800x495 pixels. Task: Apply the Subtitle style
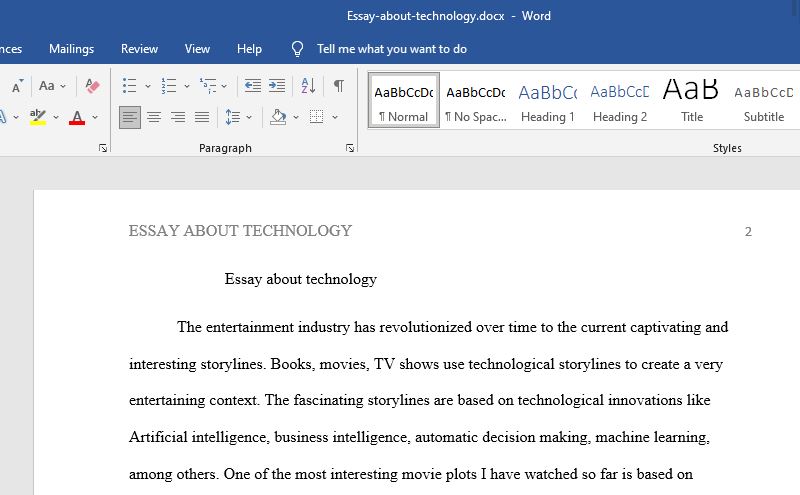coord(764,100)
